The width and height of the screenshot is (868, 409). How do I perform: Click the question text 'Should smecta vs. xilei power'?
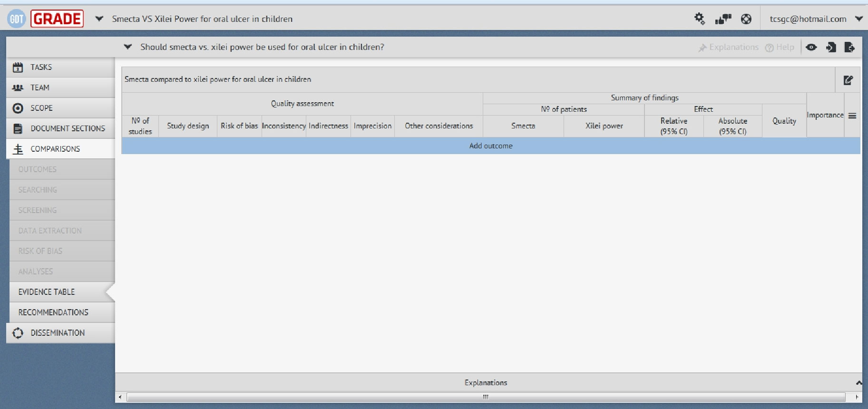[262, 47]
